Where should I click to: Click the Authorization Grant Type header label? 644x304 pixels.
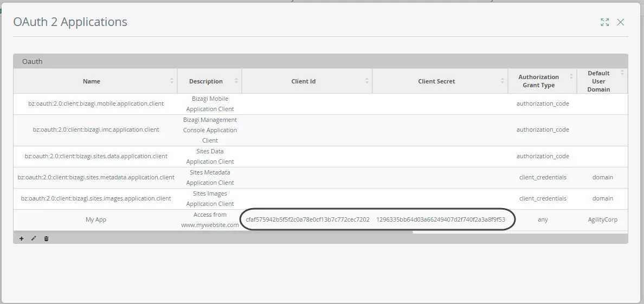pos(538,81)
